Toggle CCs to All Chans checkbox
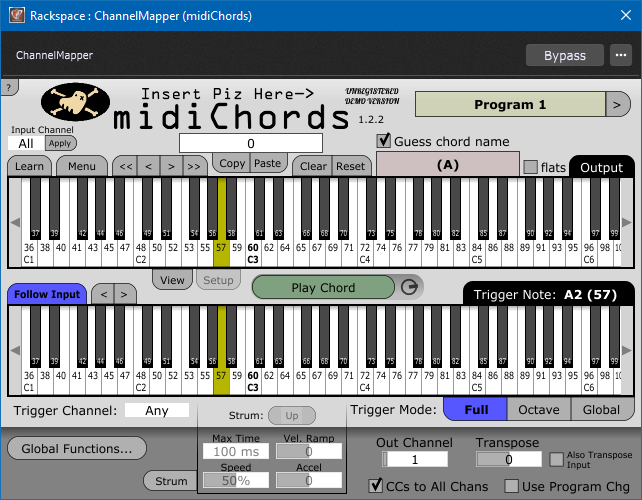642x500 pixels. pos(375,486)
